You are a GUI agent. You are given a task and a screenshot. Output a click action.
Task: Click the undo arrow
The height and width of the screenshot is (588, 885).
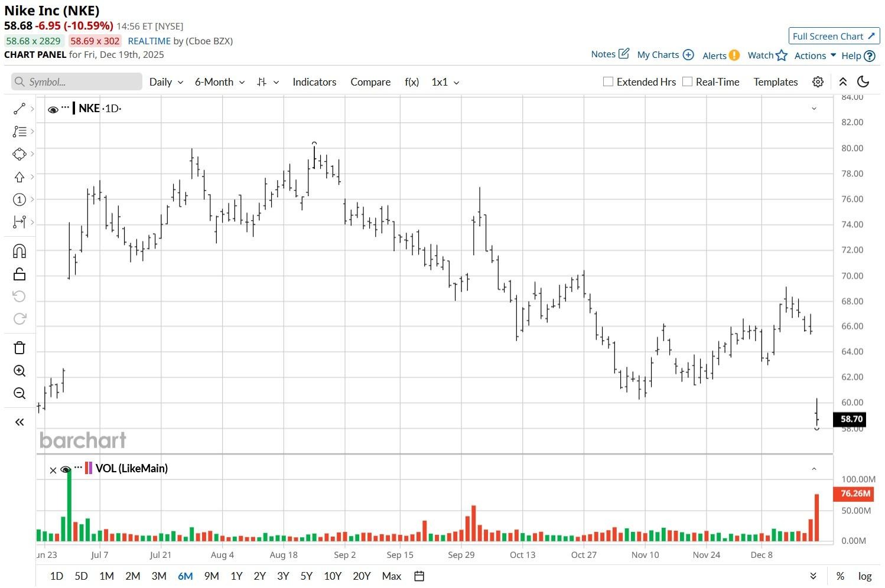(19, 296)
